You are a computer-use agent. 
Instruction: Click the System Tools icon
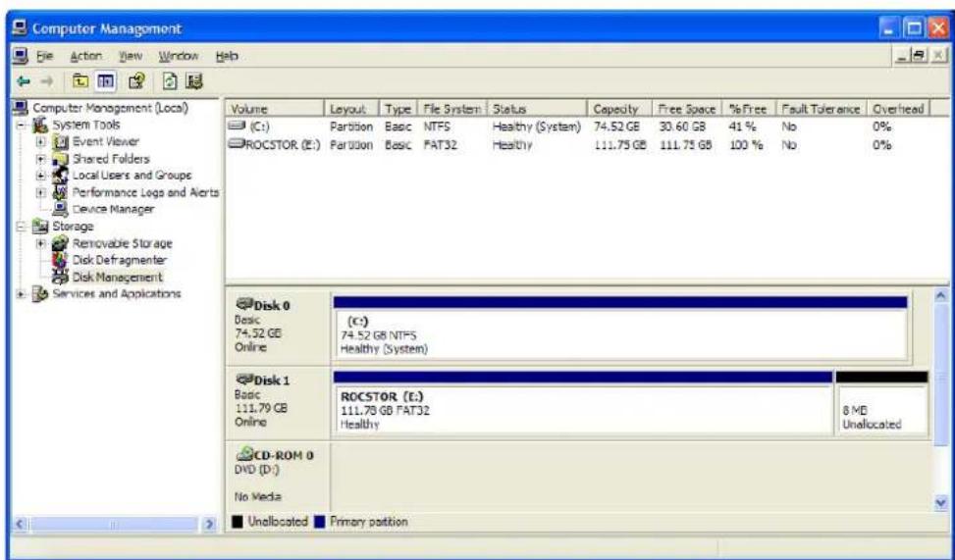point(40,125)
